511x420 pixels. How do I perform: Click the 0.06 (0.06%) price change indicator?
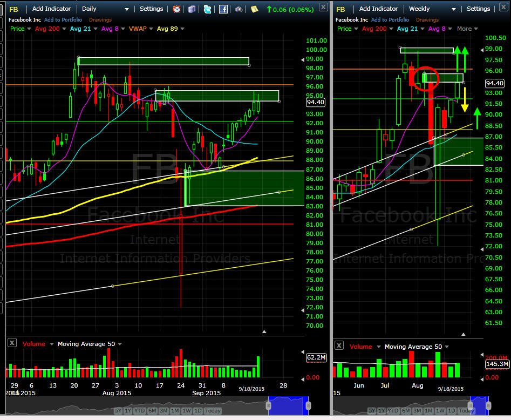(290, 10)
